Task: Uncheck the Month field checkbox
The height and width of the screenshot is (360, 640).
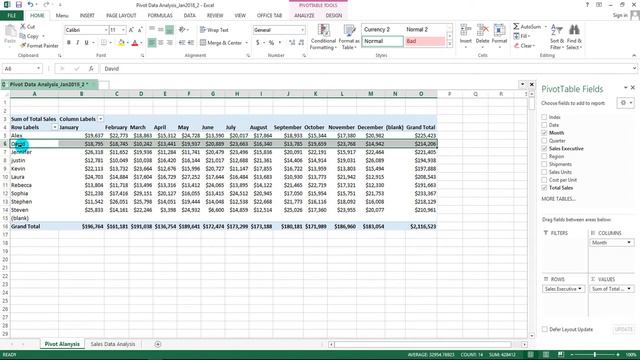Action: click(x=544, y=133)
